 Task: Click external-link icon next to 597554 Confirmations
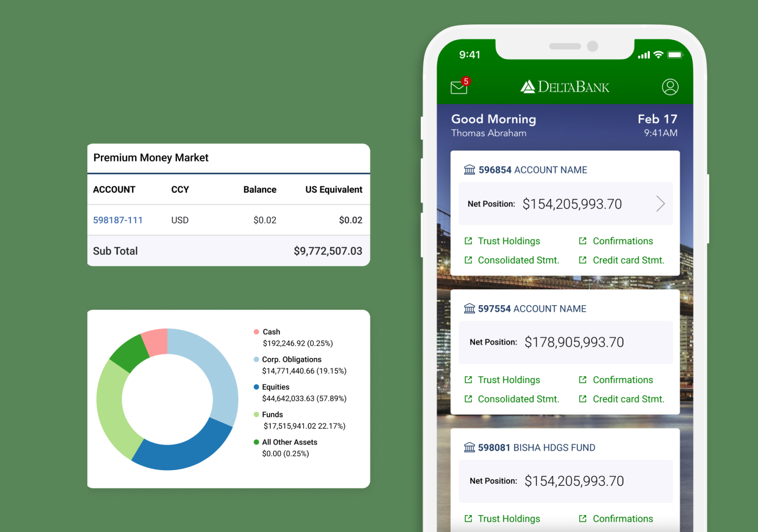[583, 380]
